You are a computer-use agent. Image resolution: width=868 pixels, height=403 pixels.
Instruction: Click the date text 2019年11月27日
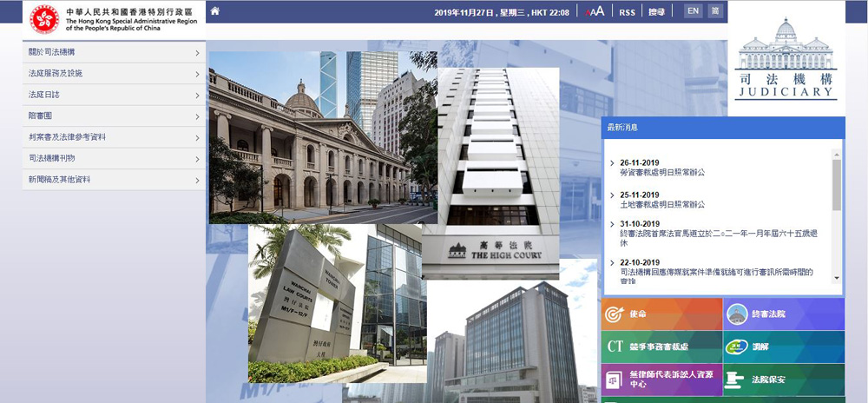pos(464,12)
